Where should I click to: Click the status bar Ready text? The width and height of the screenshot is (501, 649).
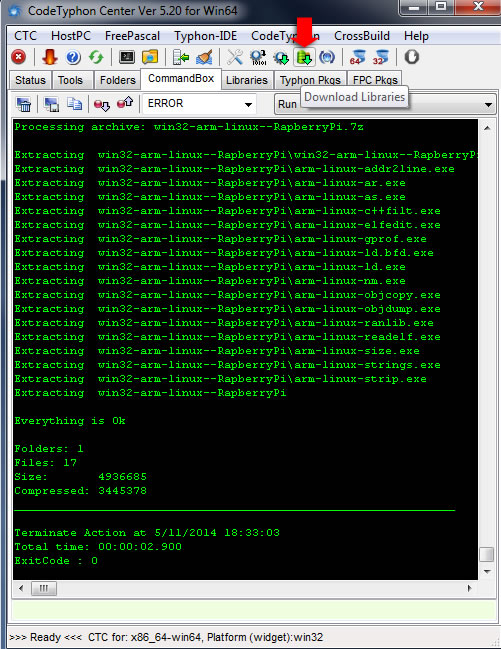pos(46,637)
